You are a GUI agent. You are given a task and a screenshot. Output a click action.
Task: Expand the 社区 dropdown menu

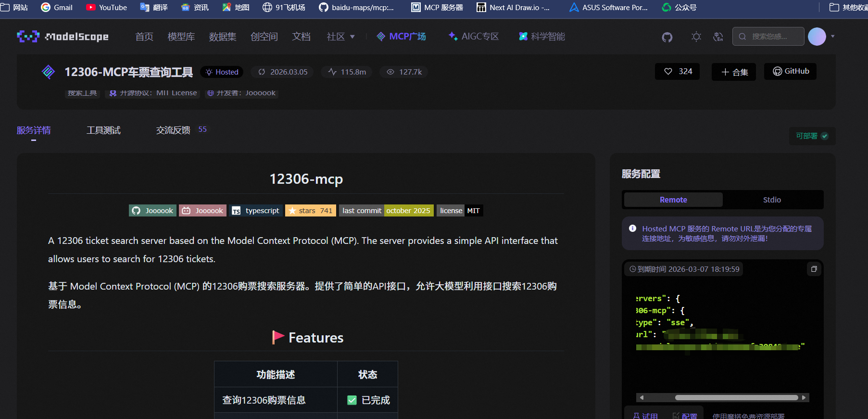(340, 37)
